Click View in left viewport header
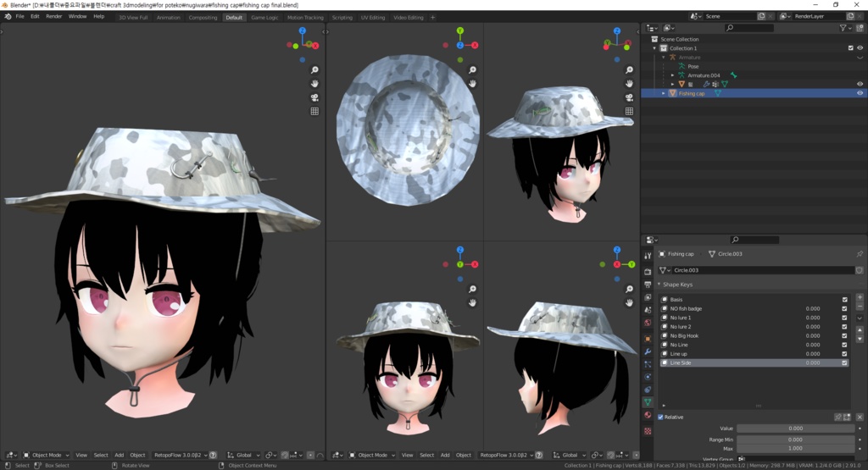 [81, 455]
